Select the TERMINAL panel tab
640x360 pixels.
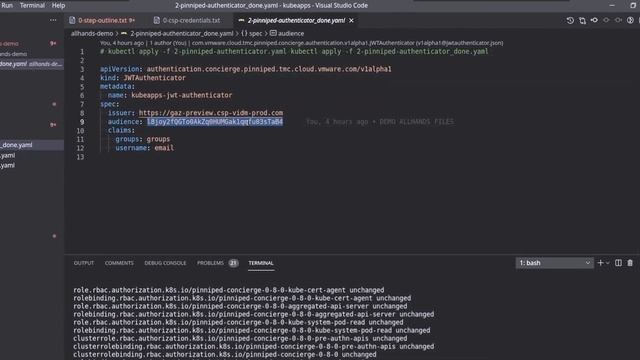(x=261, y=263)
